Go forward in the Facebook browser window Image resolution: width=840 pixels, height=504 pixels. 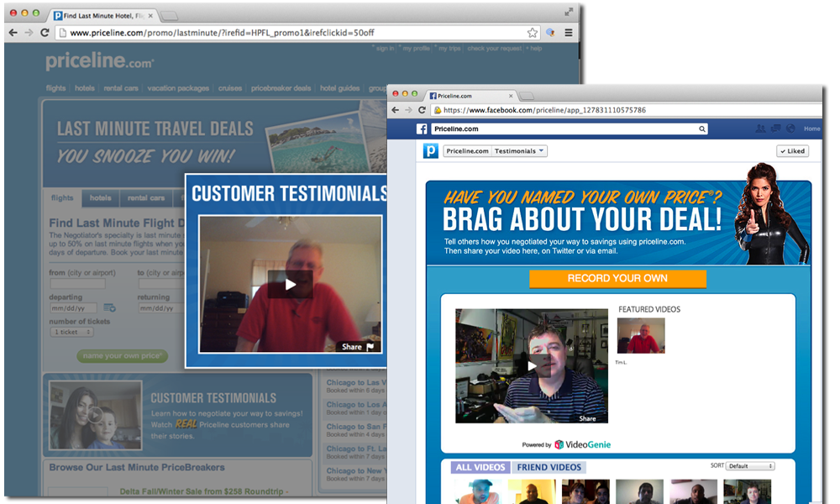[408, 110]
